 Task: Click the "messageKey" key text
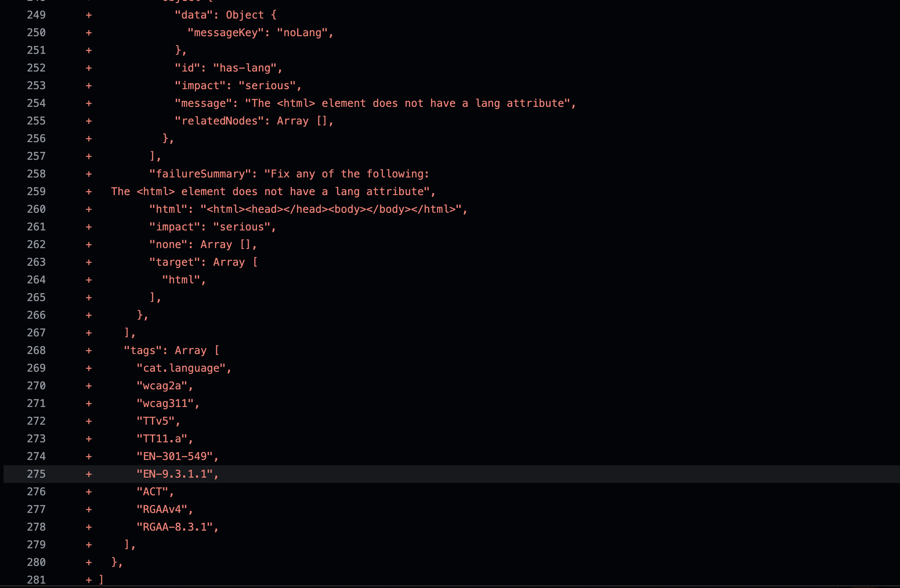pos(226,33)
